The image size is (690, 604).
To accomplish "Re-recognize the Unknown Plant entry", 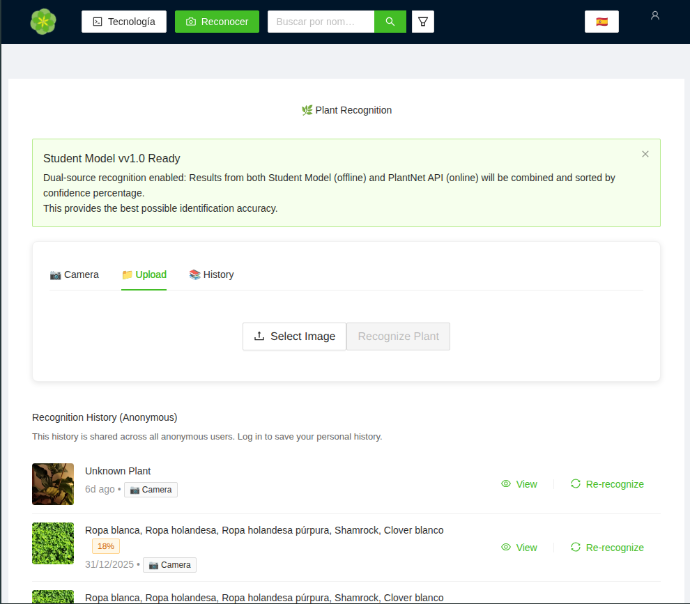I will pos(607,484).
